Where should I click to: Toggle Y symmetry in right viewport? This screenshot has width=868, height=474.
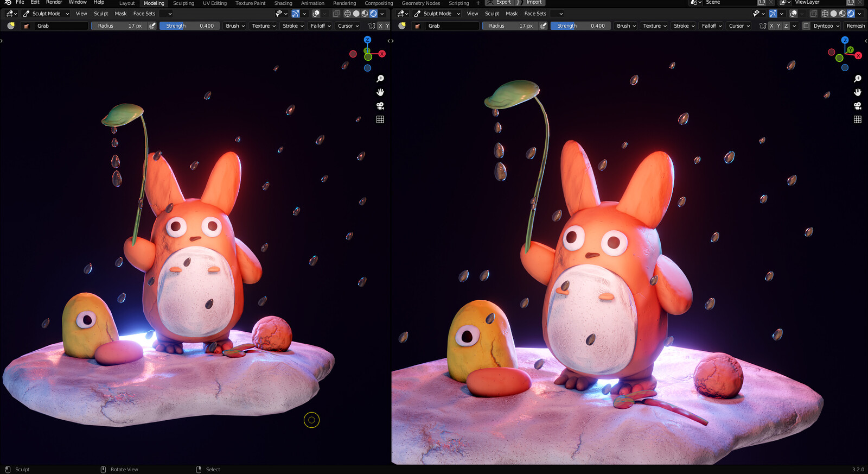tap(778, 26)
